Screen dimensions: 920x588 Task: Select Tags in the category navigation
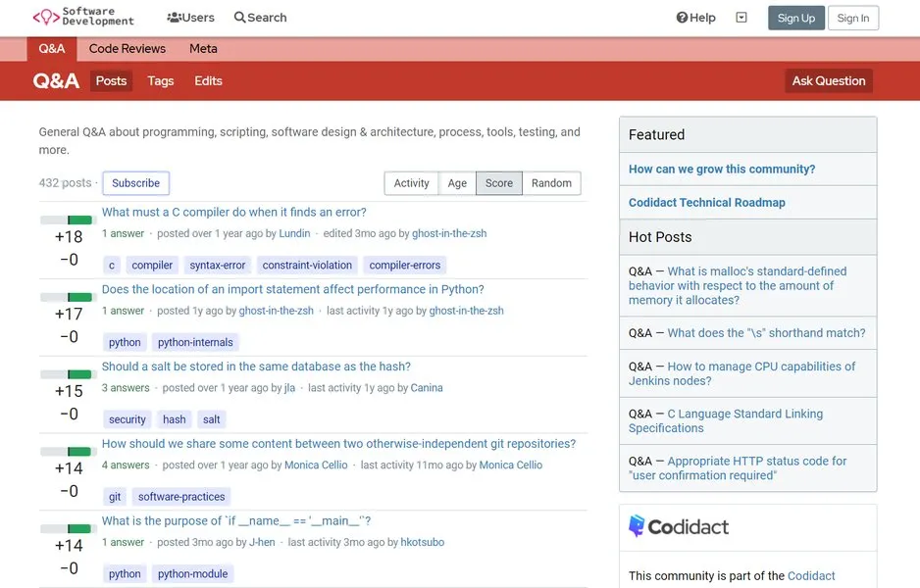click(x=160, y=80)
